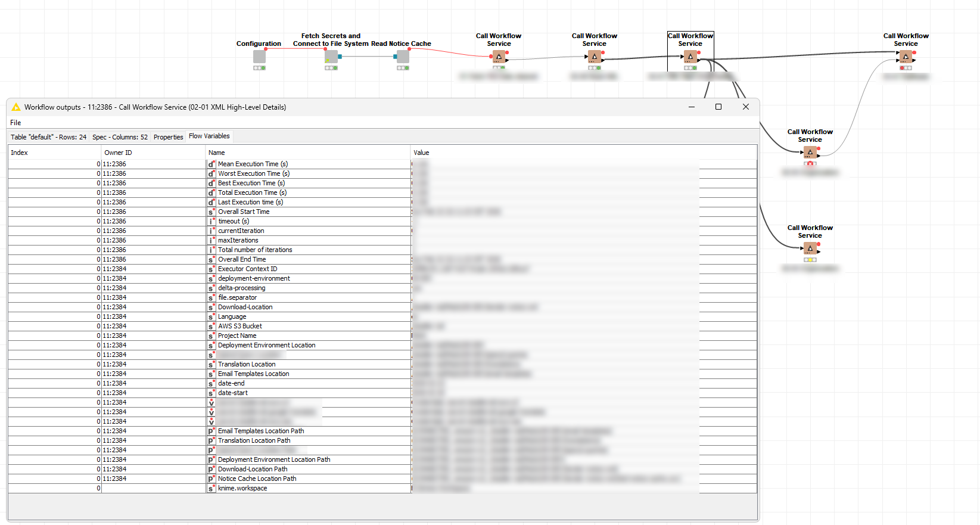Click the bottom-right Call Workflow Service node
980x525 pixels.
810,248
